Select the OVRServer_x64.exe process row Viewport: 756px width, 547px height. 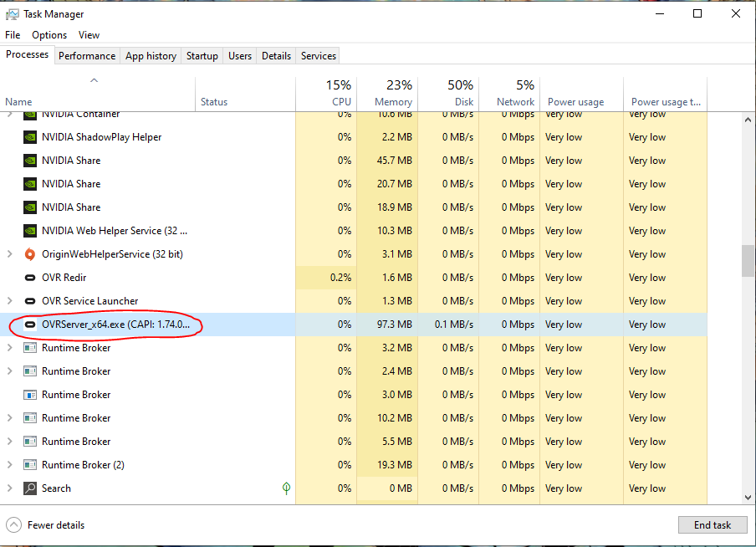[354, 325]
